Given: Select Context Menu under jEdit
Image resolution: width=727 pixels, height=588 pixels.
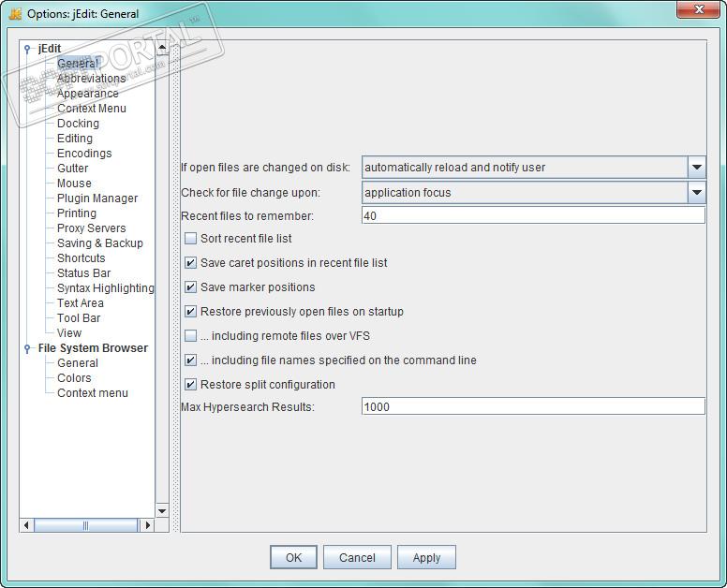Looking at the screenshot, I should click(x=91, y=108).
